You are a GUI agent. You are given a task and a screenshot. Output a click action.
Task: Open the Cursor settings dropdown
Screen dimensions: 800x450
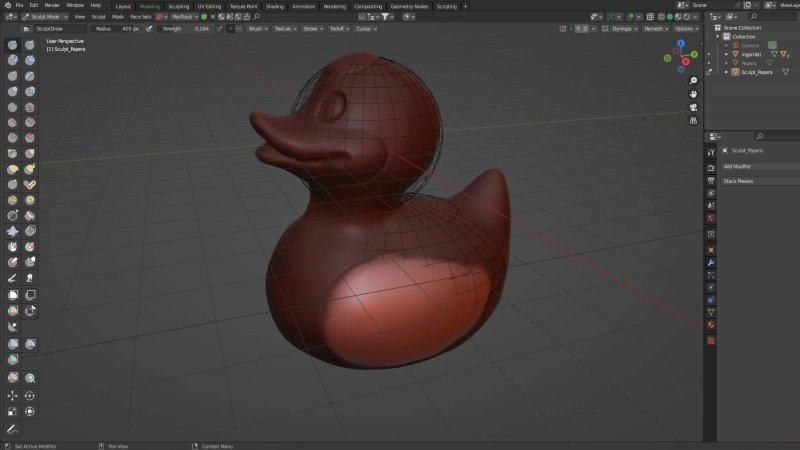366,29
